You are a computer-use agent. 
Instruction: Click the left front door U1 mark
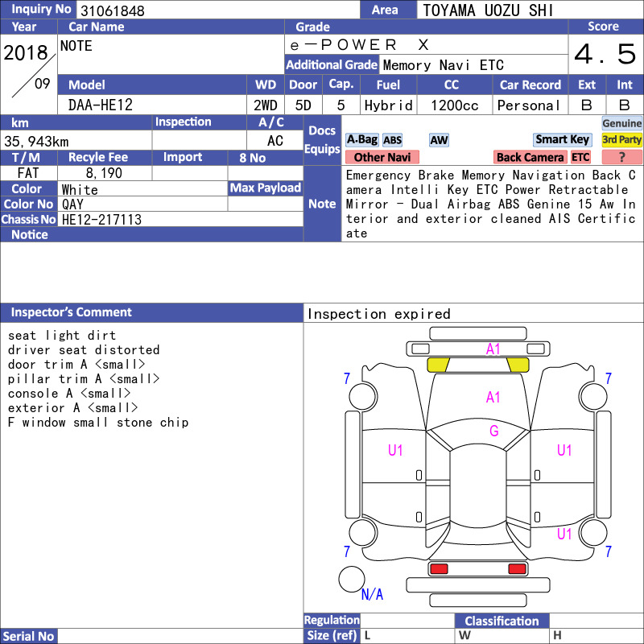tap(395, 451)
